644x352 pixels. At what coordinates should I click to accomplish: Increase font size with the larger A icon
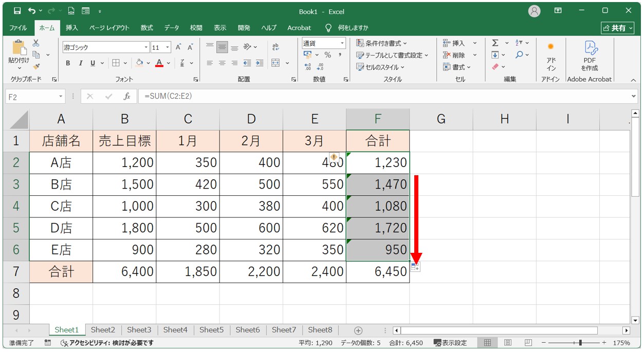tap(178, 47)
